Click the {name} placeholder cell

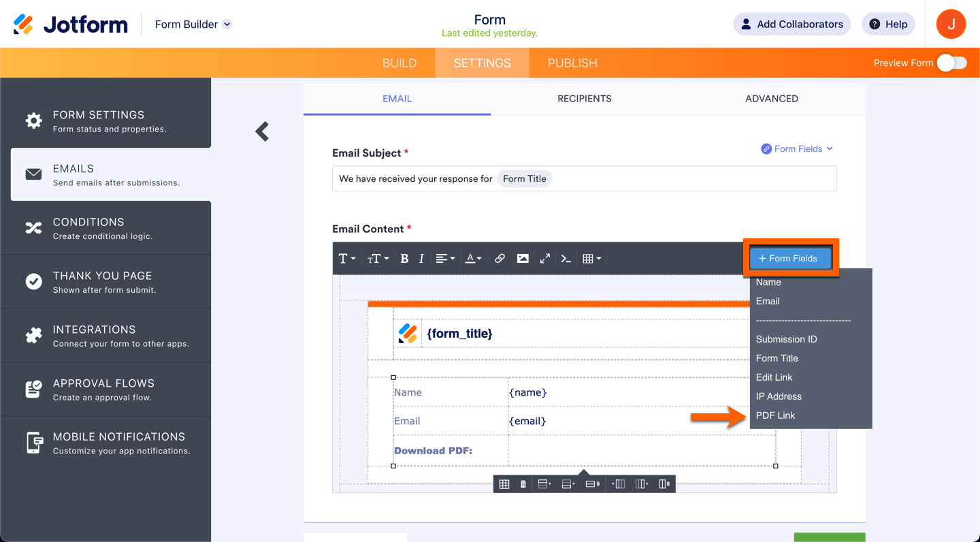(642, 392)
